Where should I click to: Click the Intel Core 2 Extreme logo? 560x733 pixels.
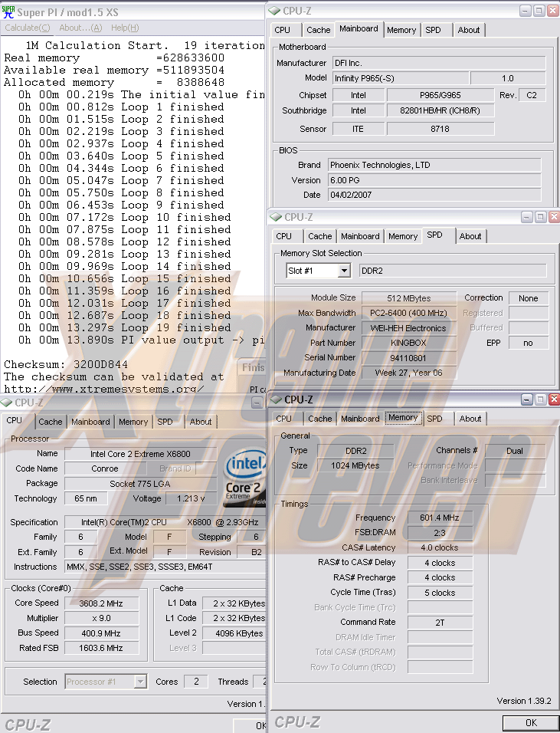click(x=245, y=477)
